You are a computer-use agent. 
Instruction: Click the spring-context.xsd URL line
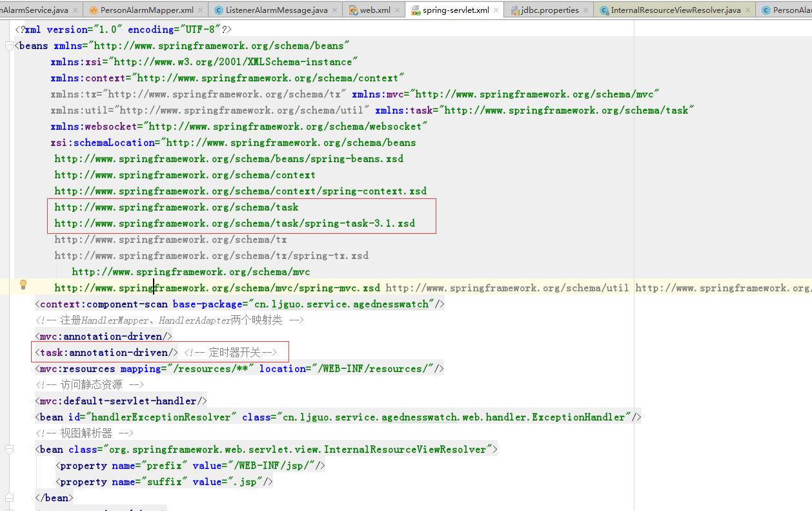point(241,191)
